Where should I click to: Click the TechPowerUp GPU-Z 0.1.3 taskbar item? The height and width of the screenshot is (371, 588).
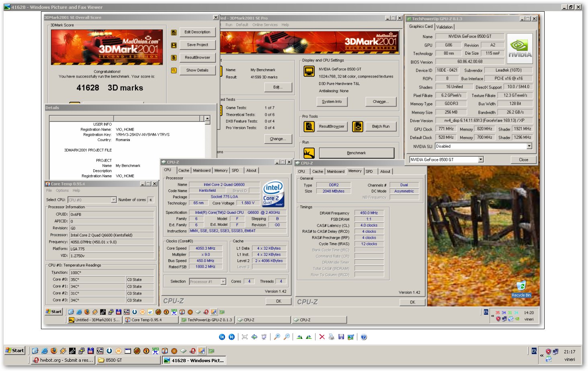207,320
